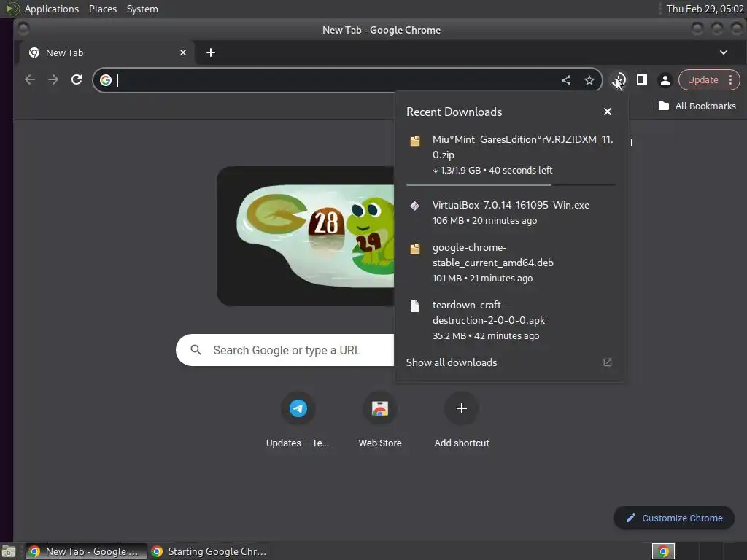Reload the current page
The width and height of the screenshot is (747, 560).
(x=76, y=79)
